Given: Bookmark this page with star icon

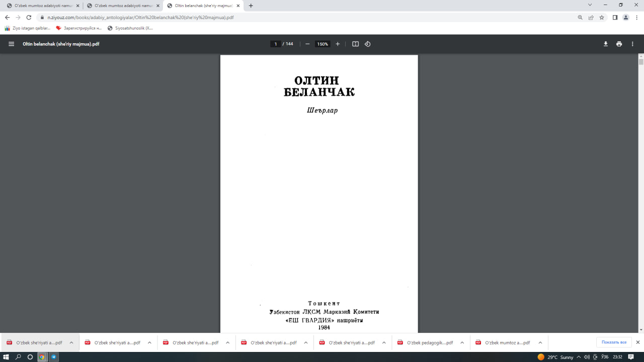Looking at the screenshot, I should (602, 17).
